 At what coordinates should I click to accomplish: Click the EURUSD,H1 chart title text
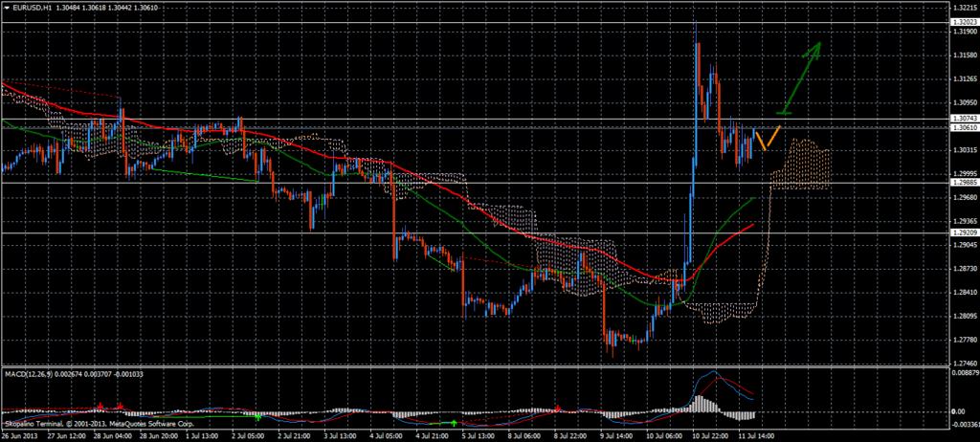pyautogui.click(x=32, y=7)
